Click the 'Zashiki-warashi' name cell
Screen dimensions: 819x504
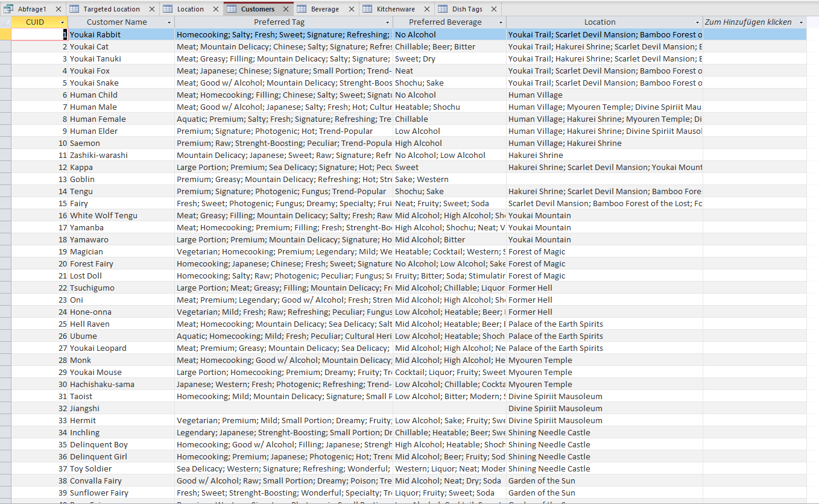(x=121, y=155)
